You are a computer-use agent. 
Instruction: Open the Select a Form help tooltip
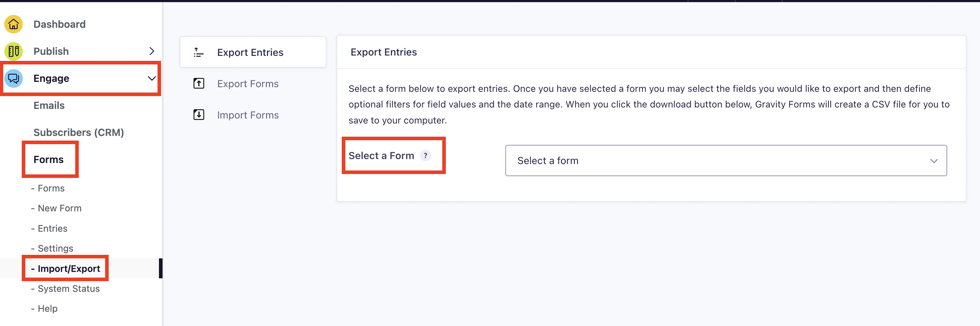tap(425, 156)
